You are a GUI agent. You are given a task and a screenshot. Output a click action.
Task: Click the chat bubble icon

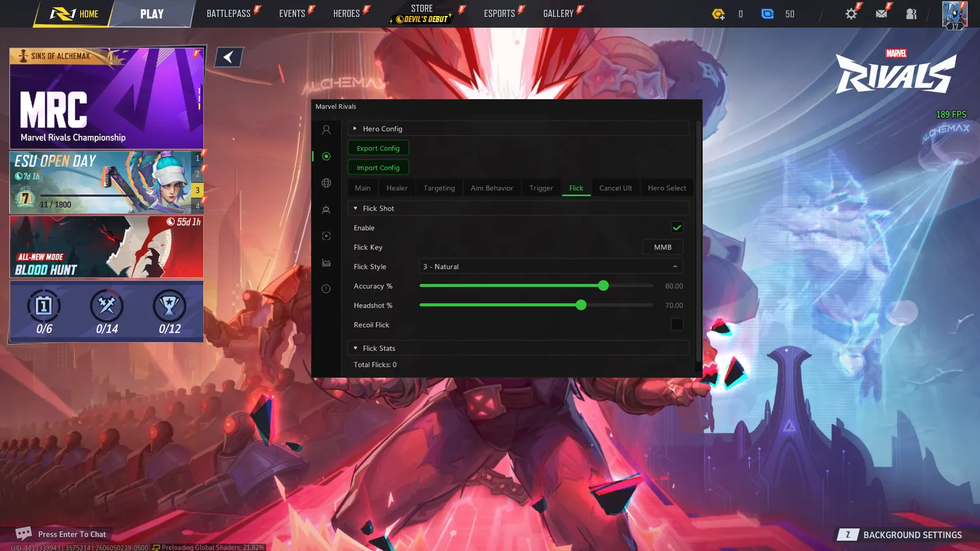point(23,533)
